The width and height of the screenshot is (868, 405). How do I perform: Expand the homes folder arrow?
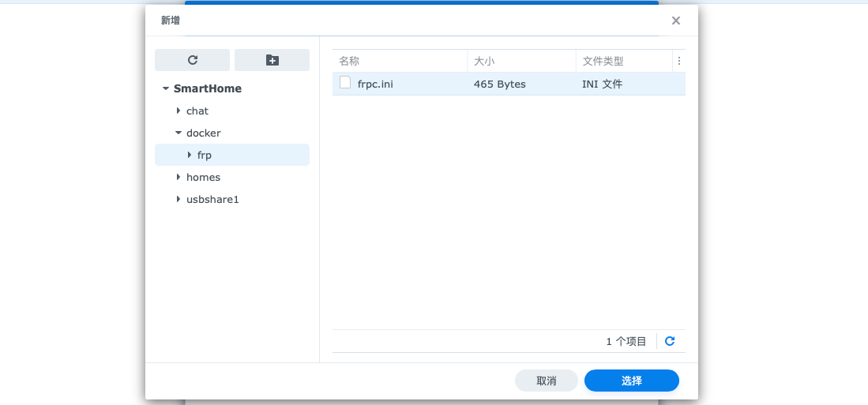click(x=178, y=177)
